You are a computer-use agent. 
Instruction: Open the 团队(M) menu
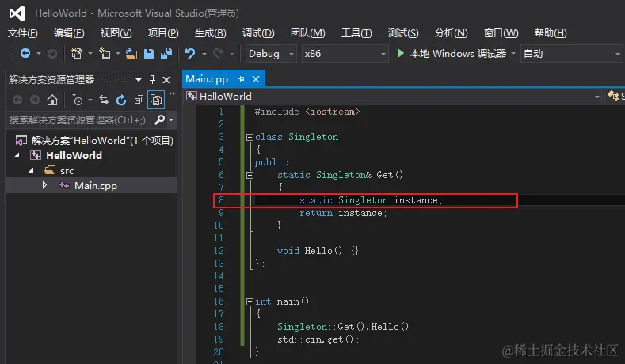tap(307, 33)
